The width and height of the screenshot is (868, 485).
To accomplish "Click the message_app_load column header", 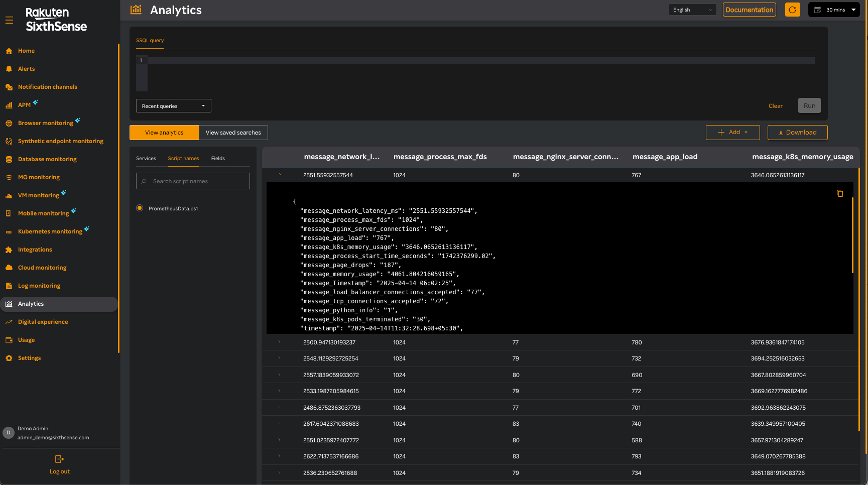I will [665, 157].
